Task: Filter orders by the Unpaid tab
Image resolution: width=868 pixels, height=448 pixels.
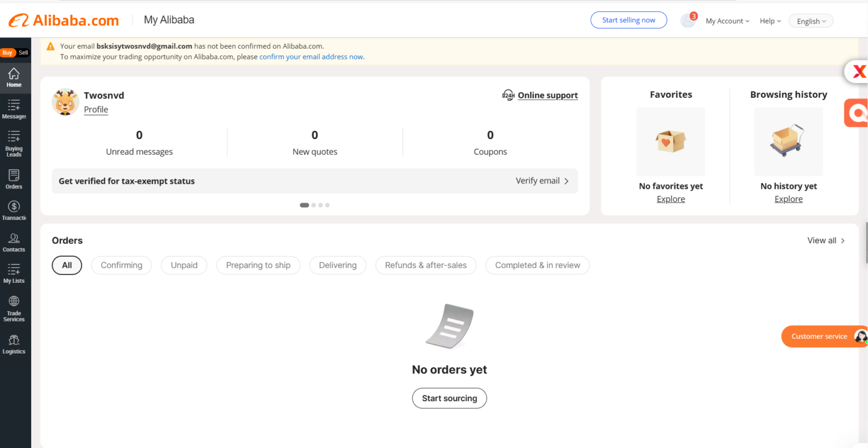Action: (x=184, y=265)
